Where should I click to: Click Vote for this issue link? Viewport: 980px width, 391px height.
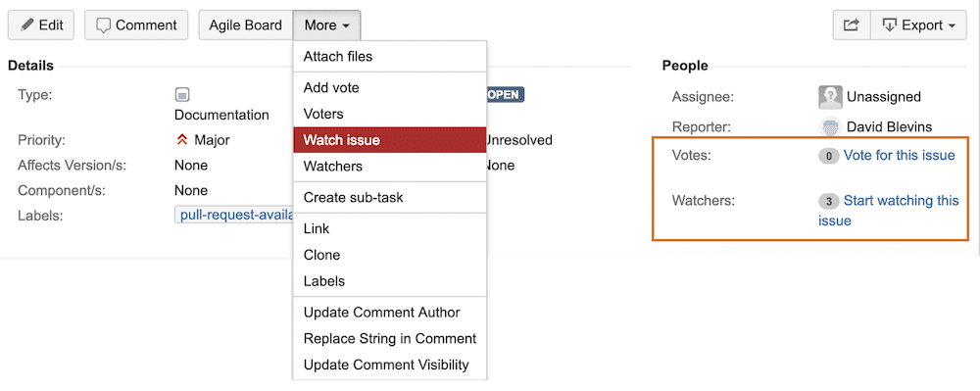(900, 155)
